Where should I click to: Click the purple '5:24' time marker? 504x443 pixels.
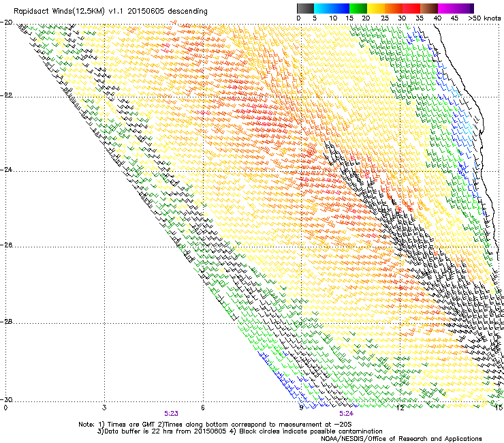pos(346,414)
